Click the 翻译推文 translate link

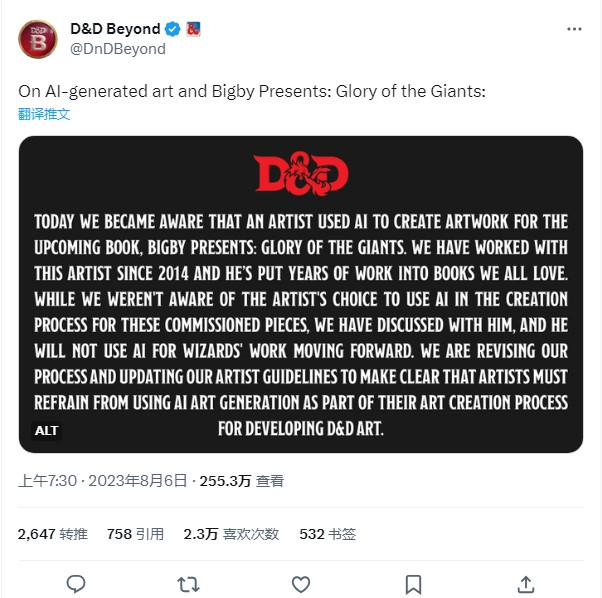44,114
